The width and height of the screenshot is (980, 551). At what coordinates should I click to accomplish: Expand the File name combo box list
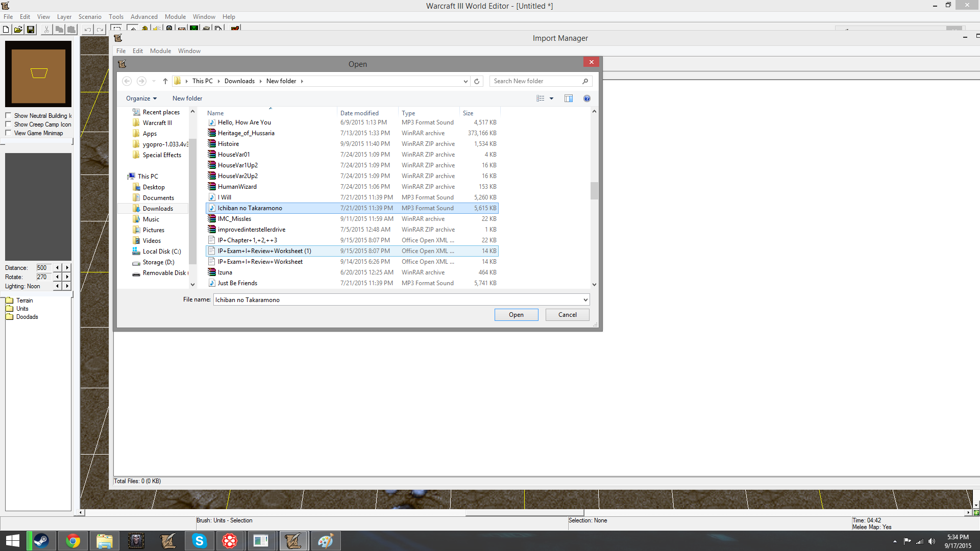click(585, 300)
